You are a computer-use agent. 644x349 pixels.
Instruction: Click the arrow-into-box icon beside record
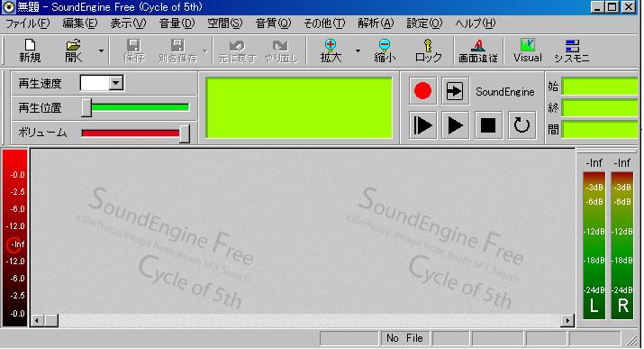(455, 91)
